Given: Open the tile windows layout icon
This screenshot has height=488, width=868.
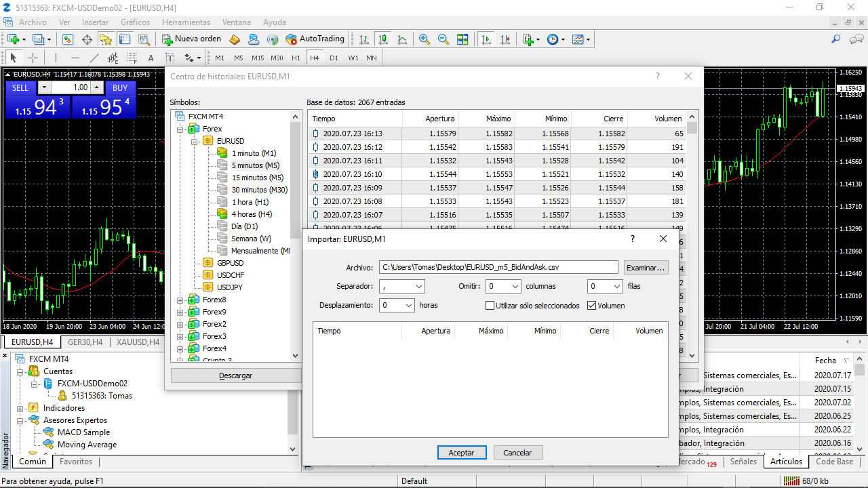Looking at the screenshot, I should tap(462, 39).
